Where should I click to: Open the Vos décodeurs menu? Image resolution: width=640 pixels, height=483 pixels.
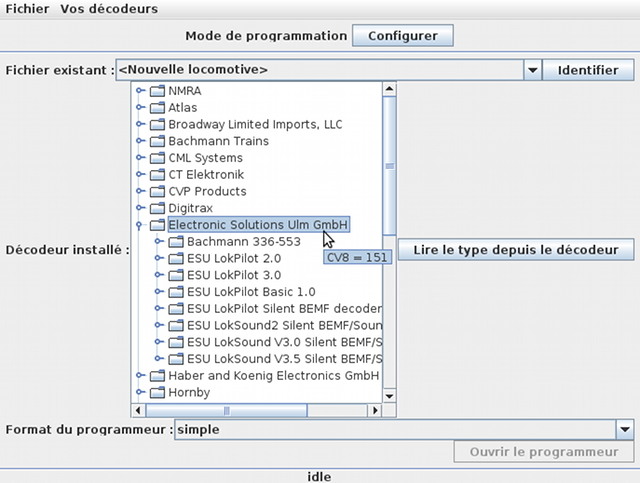click(109, 9)
